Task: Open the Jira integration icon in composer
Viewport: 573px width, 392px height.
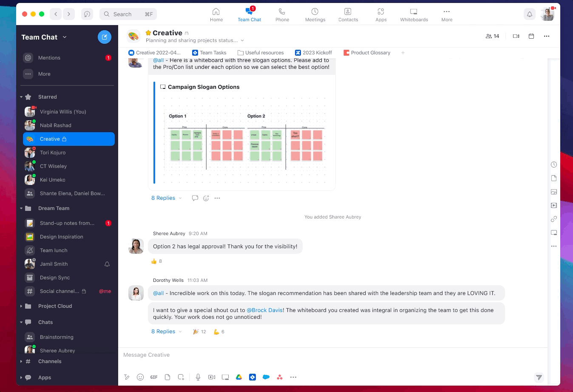Action: click(252, 377)
